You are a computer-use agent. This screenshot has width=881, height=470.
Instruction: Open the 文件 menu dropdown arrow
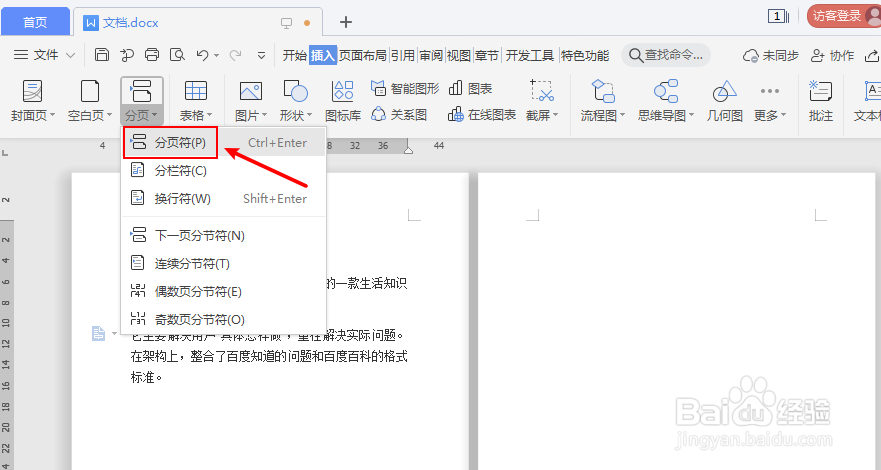(x=70, y=55)
